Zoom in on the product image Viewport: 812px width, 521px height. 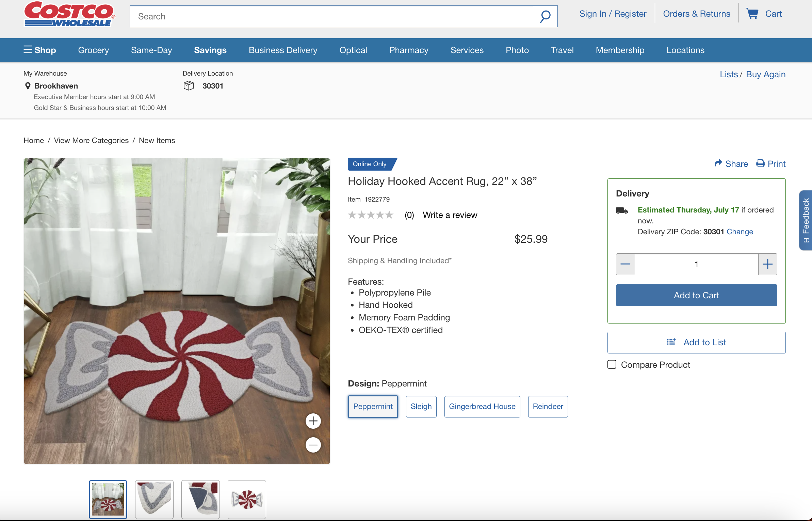[x=313, y=421]
